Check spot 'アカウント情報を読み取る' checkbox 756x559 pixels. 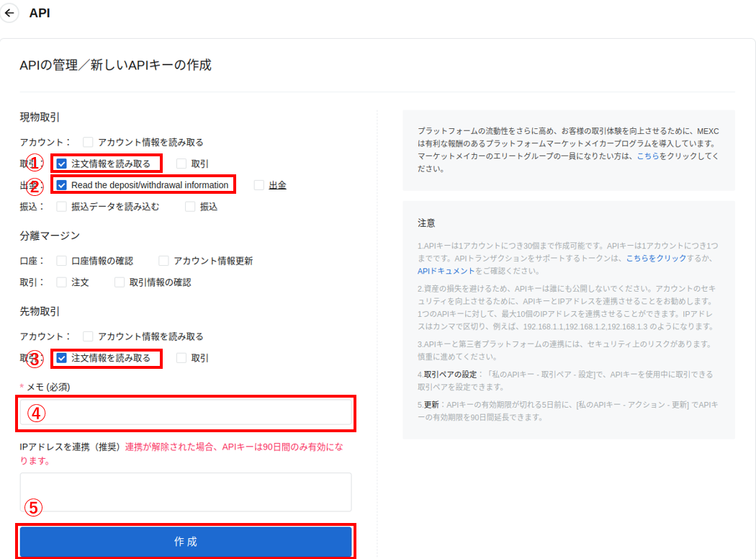point(88,143)
